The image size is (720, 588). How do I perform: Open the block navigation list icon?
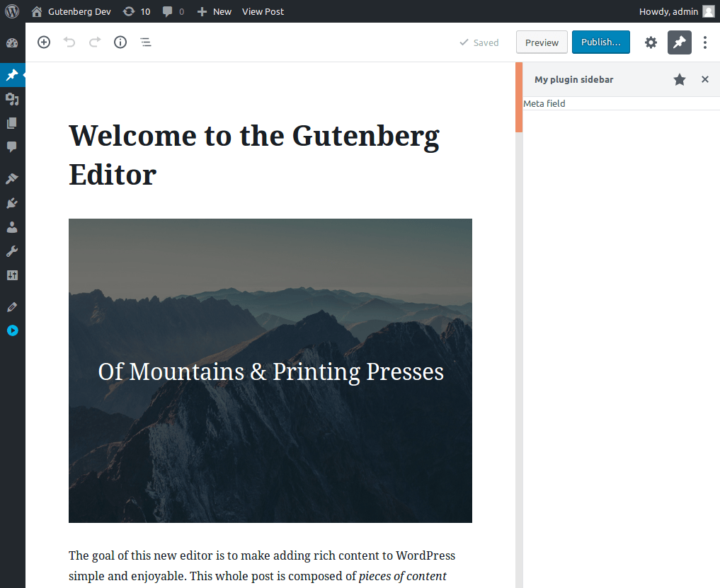coord(145,42)
